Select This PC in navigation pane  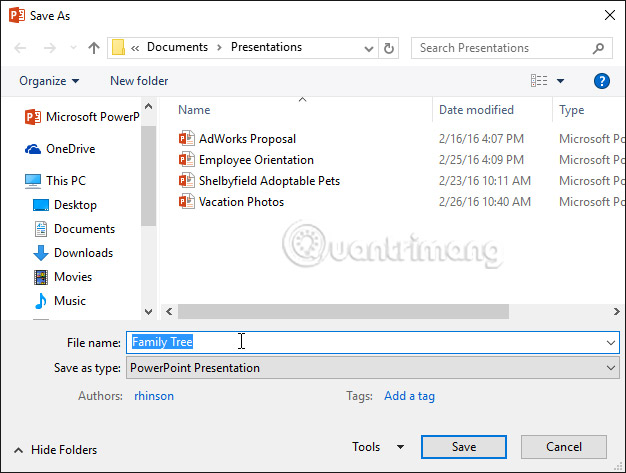tap(55, 181)
